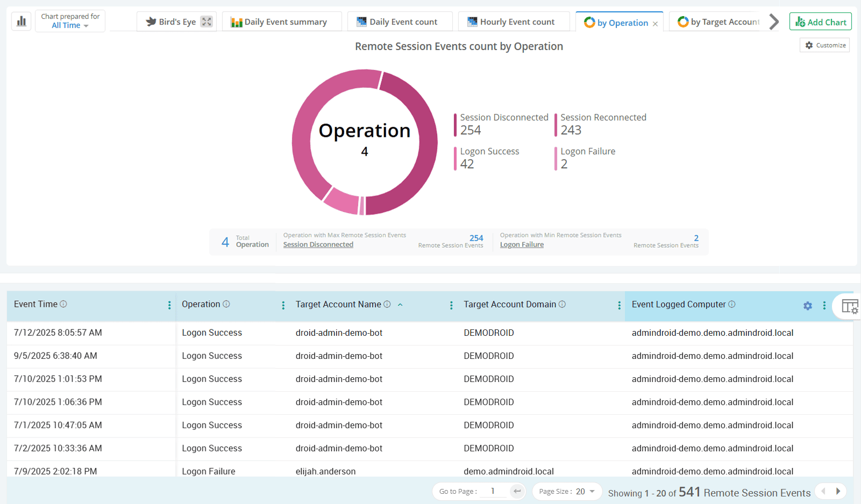This screenshot has width=861, height=504.
Task: Click the chart type icon at top left
Action: pos(21,21)
